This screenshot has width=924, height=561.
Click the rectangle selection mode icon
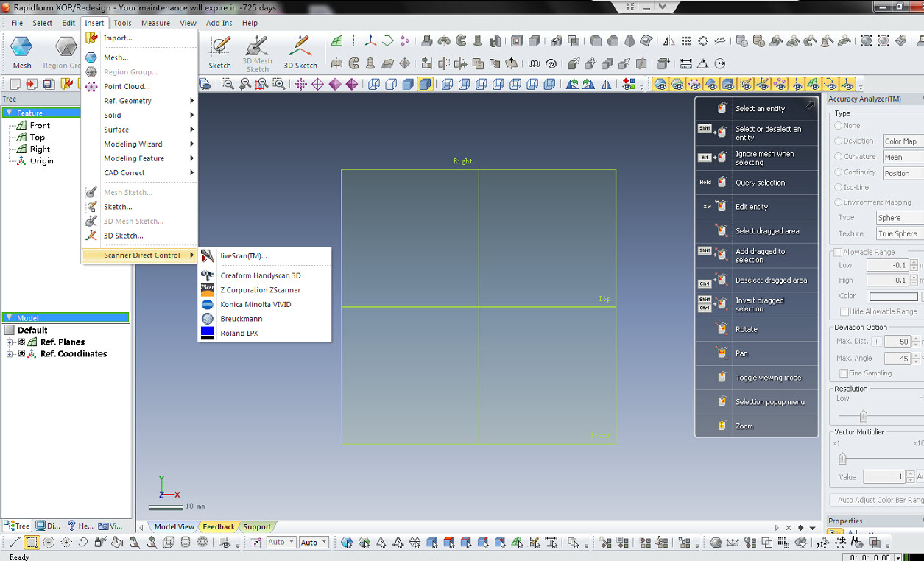pos(32,543)
